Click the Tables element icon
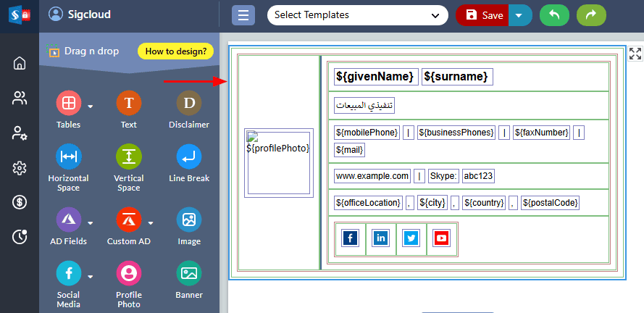Image resolution: width=644 pixels, height=313 pixels. (x=68, y=103)
